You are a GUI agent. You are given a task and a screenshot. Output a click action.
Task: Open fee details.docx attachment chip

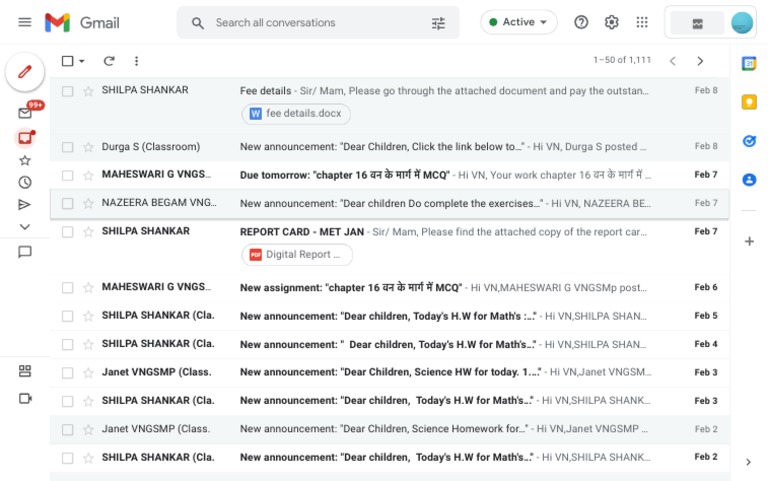coord(296,114)
